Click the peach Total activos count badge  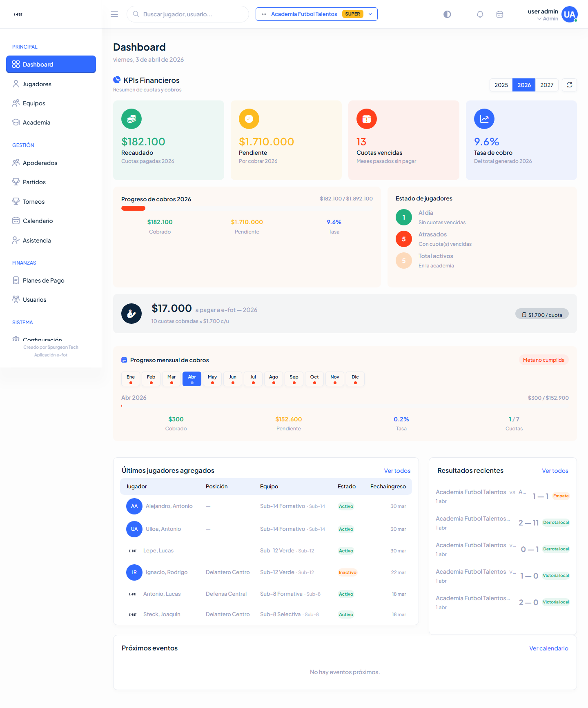click(x=404, y=260)
